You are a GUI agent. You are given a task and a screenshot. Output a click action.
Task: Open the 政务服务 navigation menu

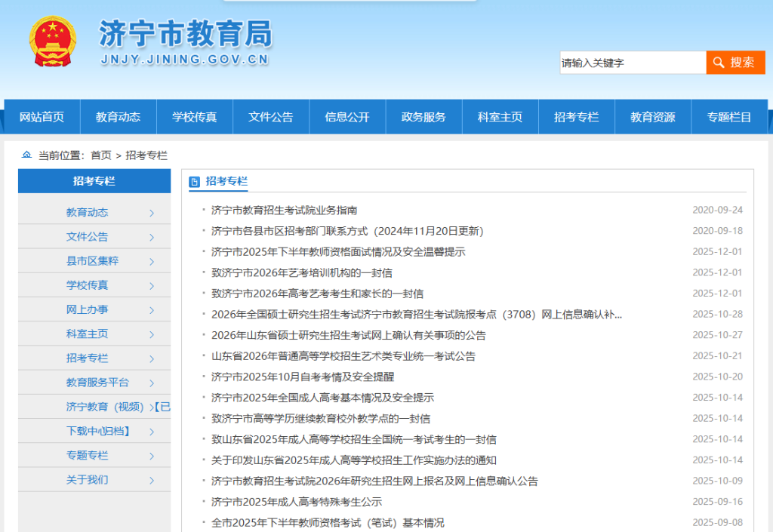click(x=423, y=116)
